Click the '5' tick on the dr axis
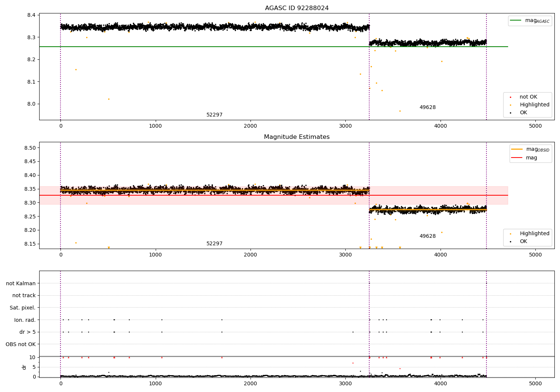The width and height of the screenshot is (560, 392). [x=34, y=367]
